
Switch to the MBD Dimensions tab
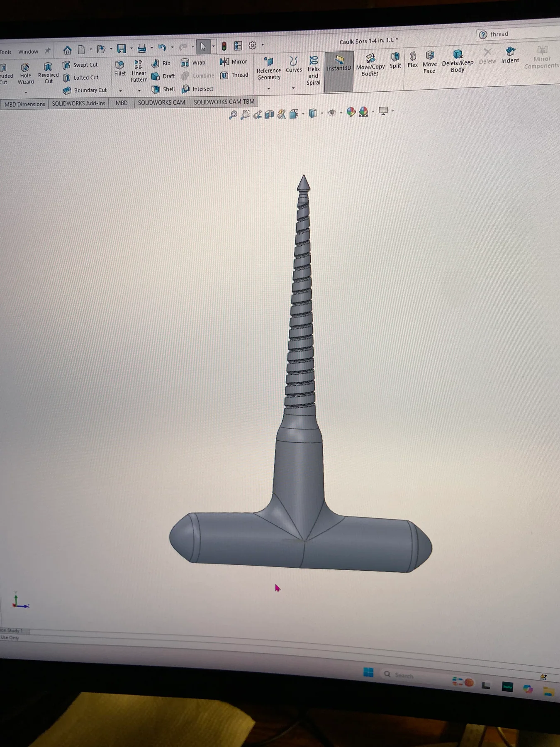point(24,104)
